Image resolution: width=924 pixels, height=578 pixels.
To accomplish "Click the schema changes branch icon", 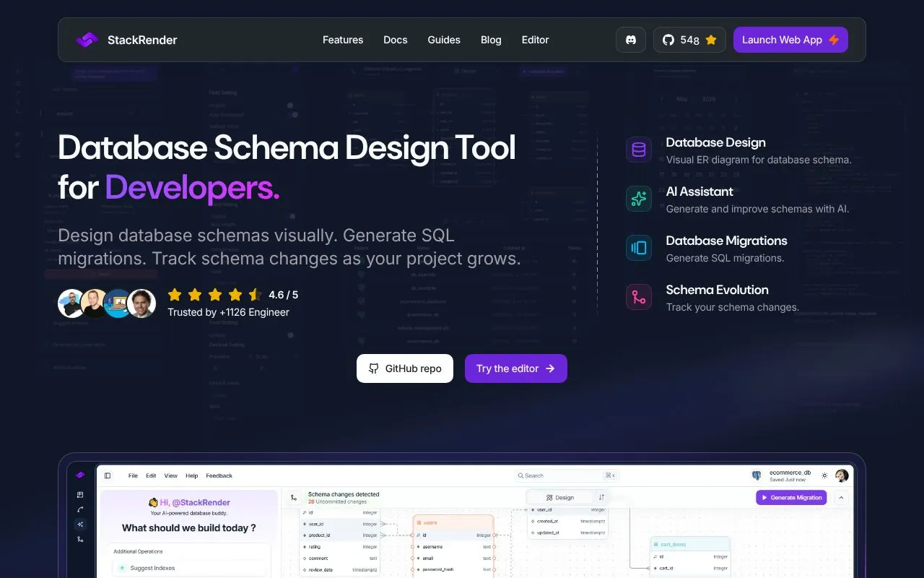I will click(294, 497).
